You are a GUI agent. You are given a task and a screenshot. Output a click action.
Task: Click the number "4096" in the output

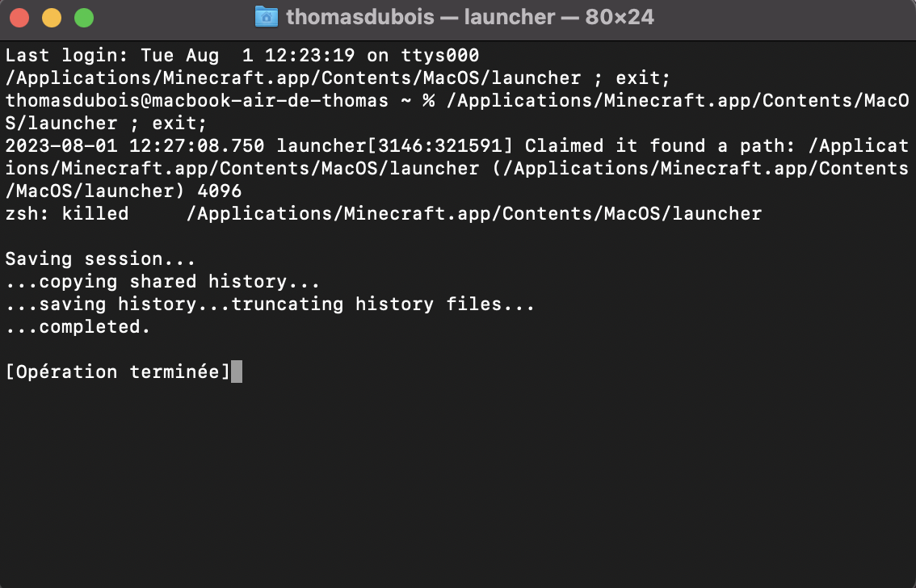click(x=220, y=191)
